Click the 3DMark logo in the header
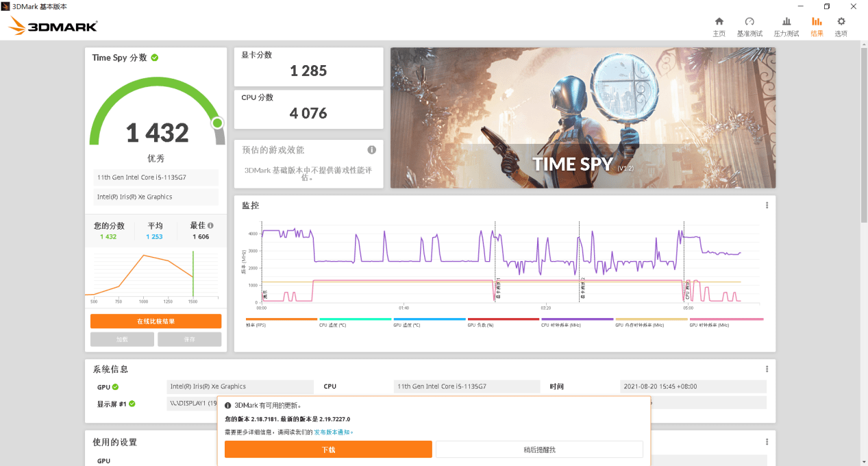The width and height of the screenshot is (868, 466). [53, 27]
